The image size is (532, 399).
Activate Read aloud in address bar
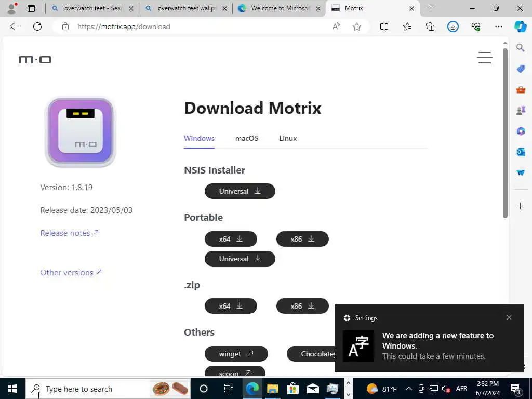(336, 26)
